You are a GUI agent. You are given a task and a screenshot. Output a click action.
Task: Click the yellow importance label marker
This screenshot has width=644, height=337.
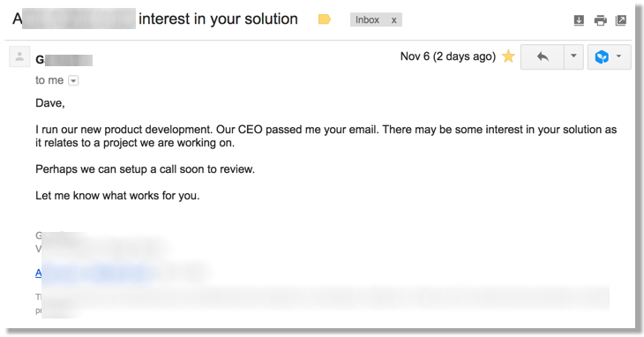tap(324, 19)
